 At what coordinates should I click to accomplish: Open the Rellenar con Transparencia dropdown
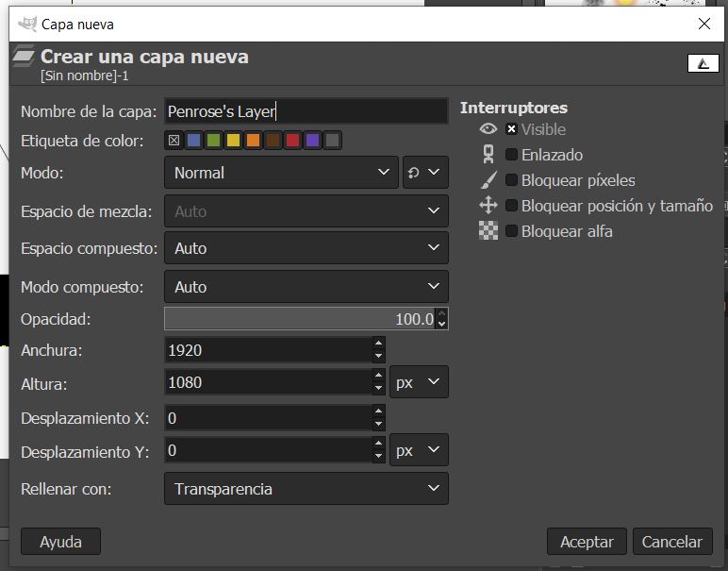click(x=306, y=488)
